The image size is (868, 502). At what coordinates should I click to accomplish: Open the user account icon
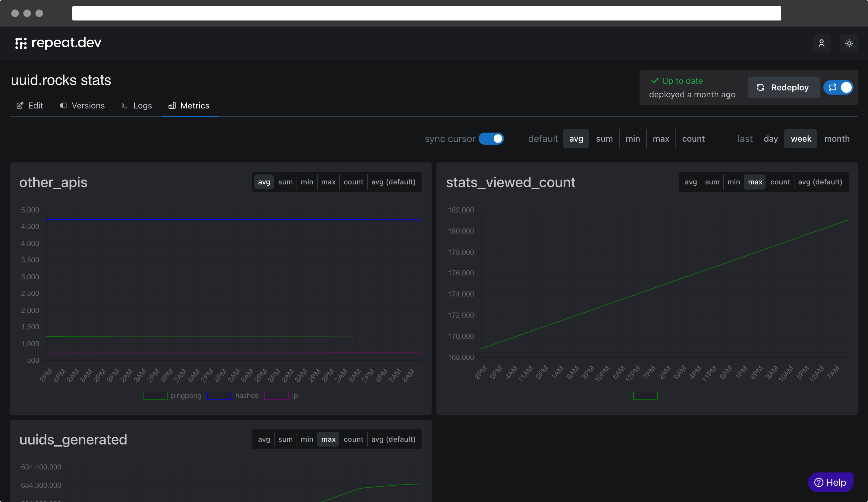[x=821, y=43]
